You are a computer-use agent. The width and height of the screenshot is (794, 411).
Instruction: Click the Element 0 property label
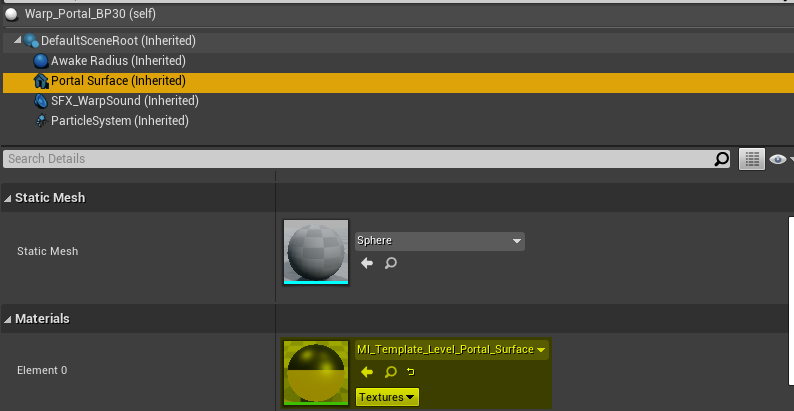click(x=42, y=371)
